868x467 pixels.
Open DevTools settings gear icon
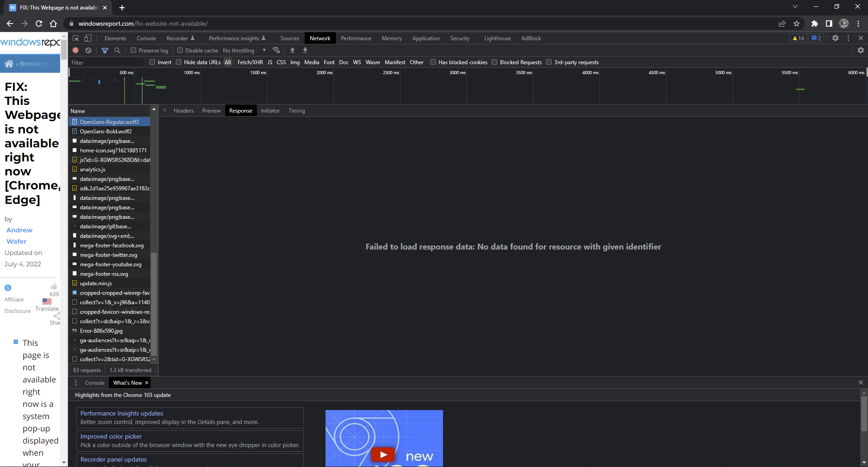click(x=835, y=38)
